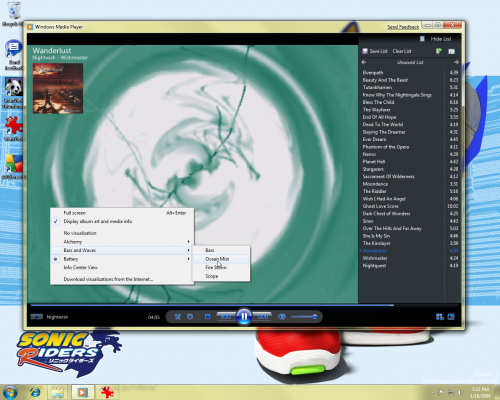This screenshot has height=400, width=500.
Task: Select Bars in the submenu
Action: [221, 250]
